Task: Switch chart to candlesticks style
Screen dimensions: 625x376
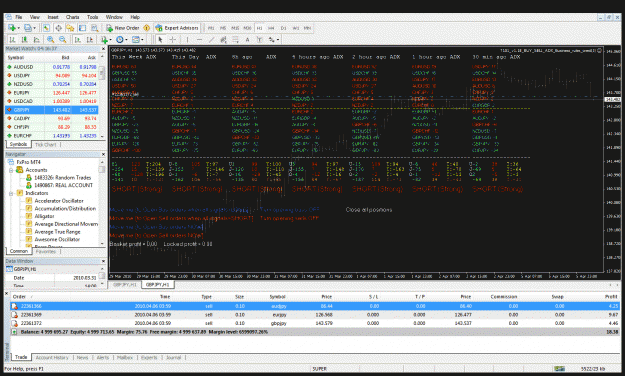Action: (x=24, y=39)
